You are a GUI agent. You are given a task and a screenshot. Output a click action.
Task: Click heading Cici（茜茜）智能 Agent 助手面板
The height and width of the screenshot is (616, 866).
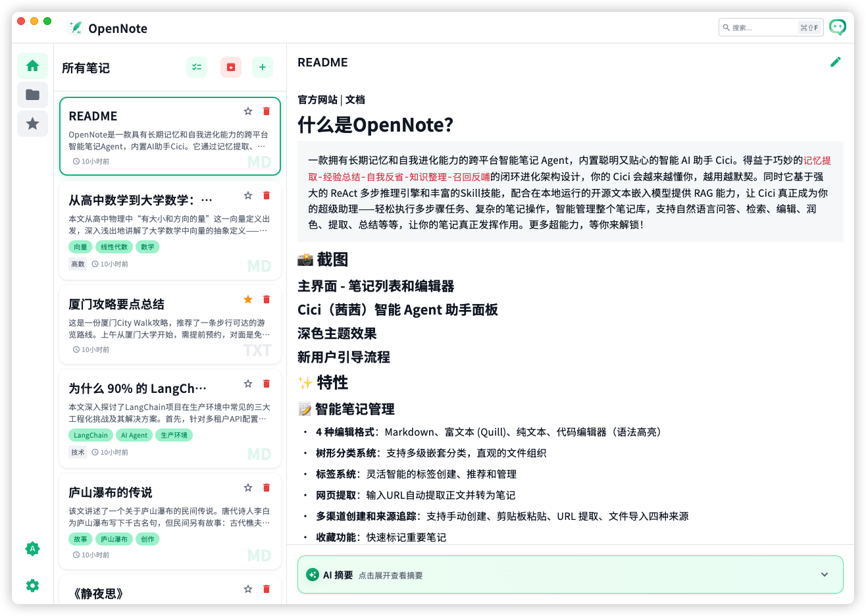[397, 310]
